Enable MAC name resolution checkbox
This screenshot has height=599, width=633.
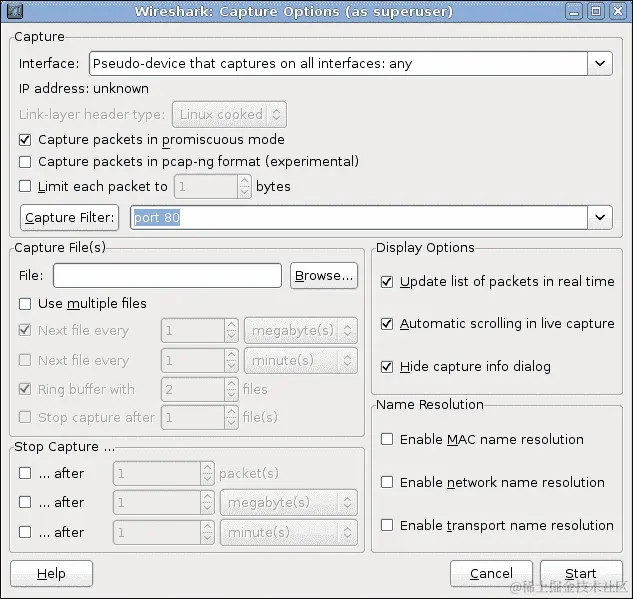387,439
